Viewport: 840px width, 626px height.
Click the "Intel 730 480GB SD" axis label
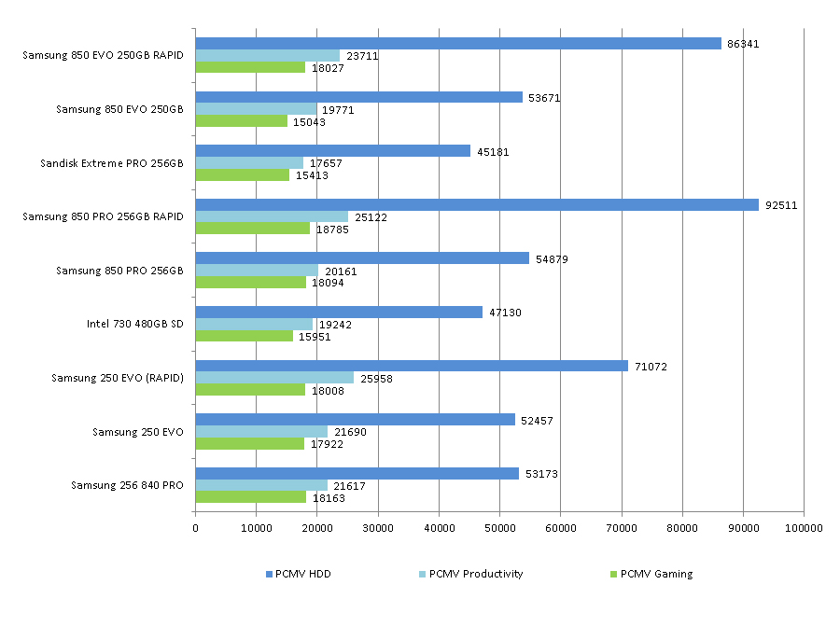click(135, 324)
